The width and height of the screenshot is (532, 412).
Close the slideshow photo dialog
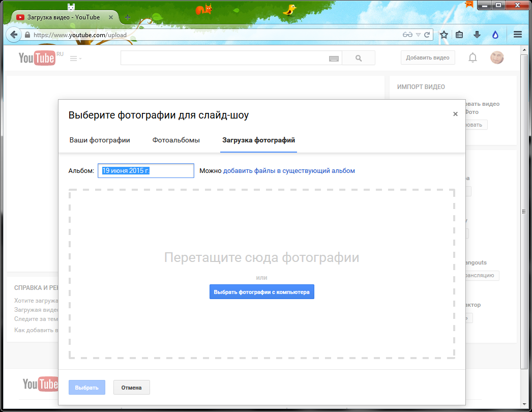coord(455,114)
